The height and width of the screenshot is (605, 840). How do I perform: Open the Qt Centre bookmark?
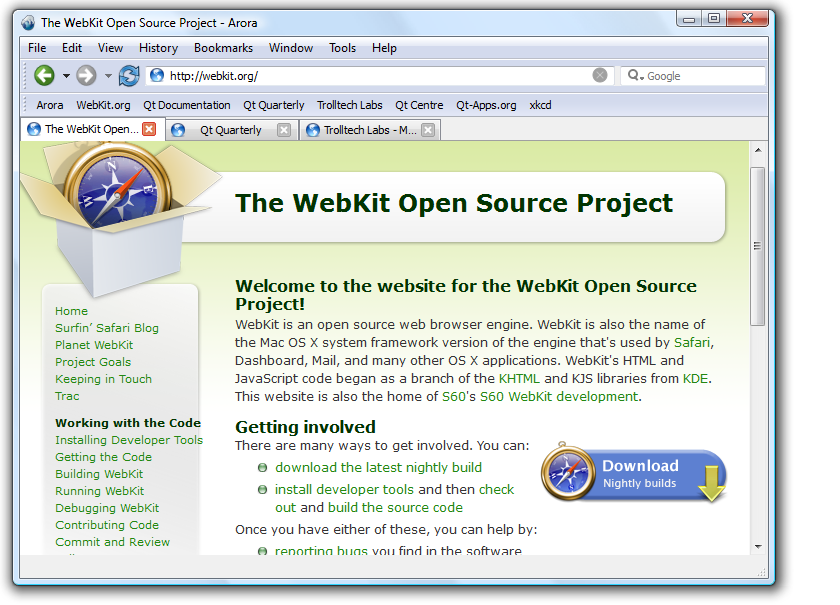419,105
